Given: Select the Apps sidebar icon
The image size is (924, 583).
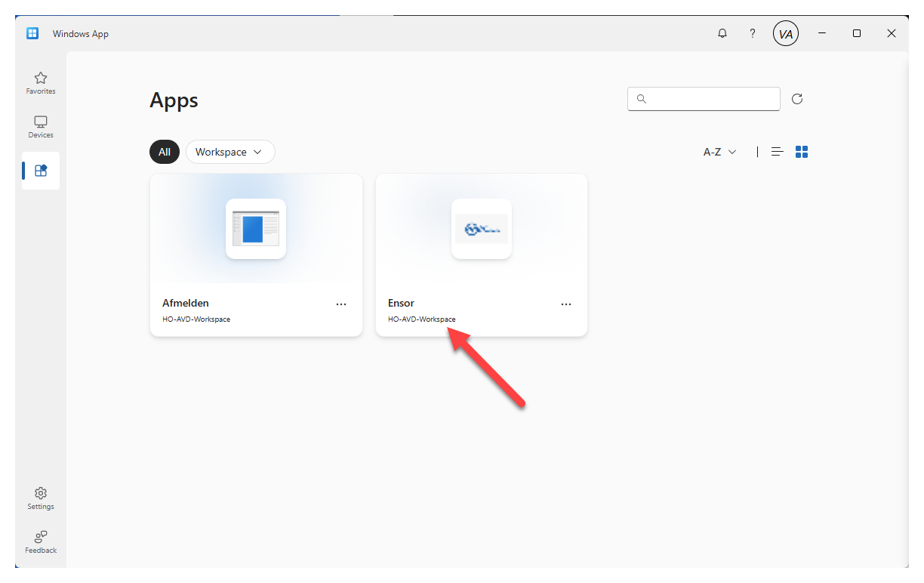Looking at the screenshot, I should pos(41,171).
